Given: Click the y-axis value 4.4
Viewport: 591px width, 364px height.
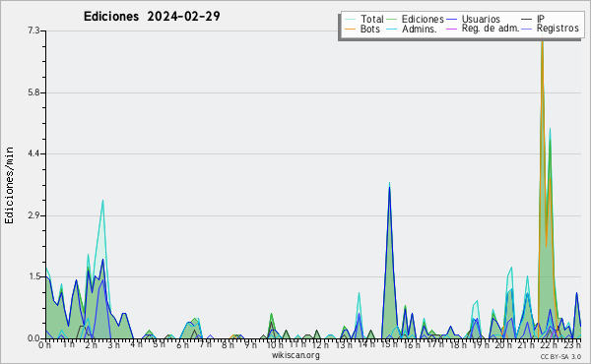Looking at the screenshot, I should [33, 153].
